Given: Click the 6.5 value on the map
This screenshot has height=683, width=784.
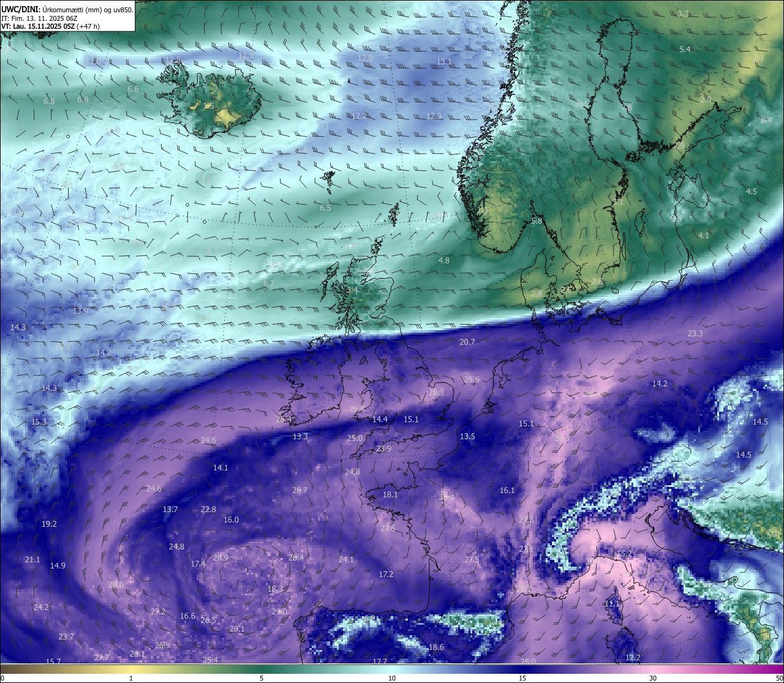Looking at the screenshot, I should [x=325, y=208].
